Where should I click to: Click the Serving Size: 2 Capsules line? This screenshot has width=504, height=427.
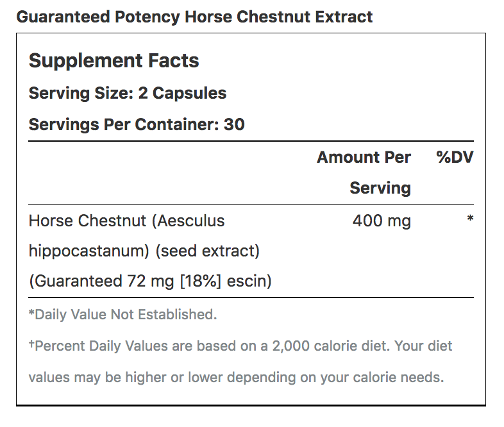tap(128, 93)
